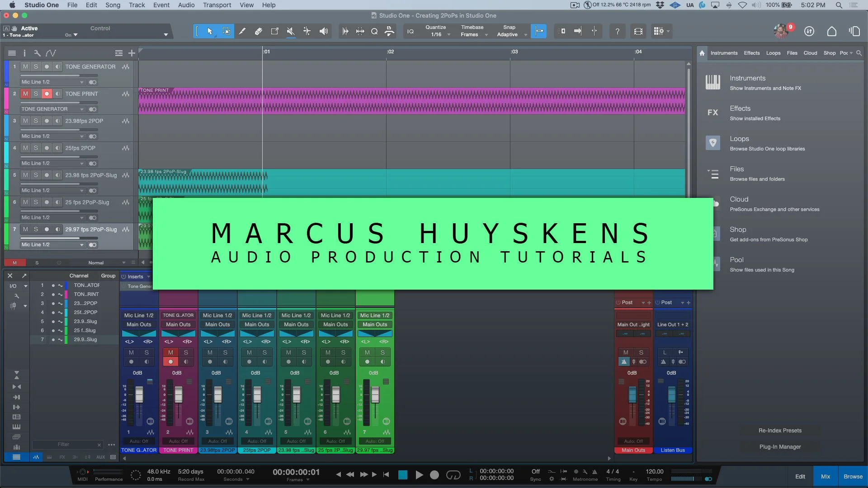Solo the 25fps 2POP track
The width and height of the screenshot is (868, 488).
(36, 148)
